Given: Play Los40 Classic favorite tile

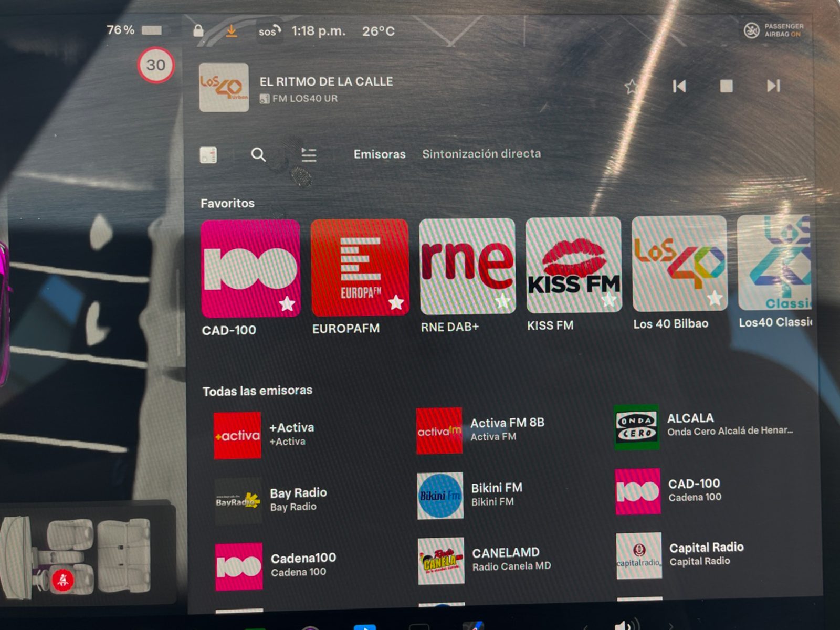Looking at the screenshot, I should pyautogui.click(x=774, y=262).
